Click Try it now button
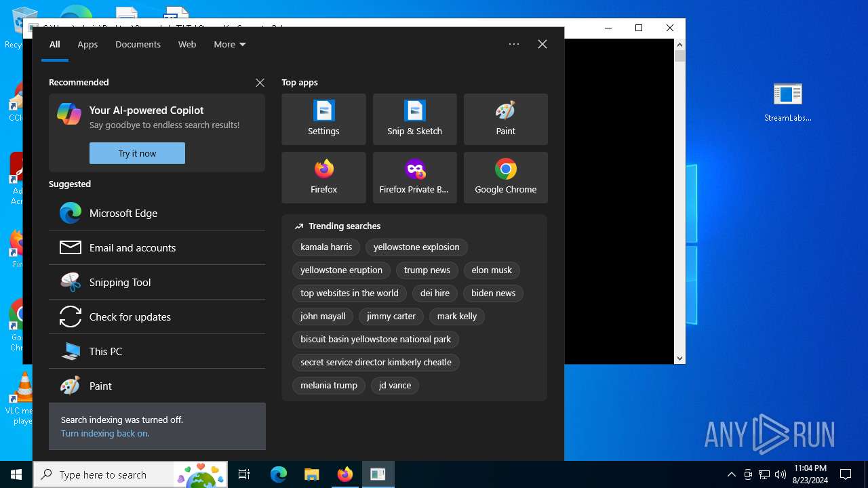This screenshot has width=868, height=488. (x=137, y=153)
